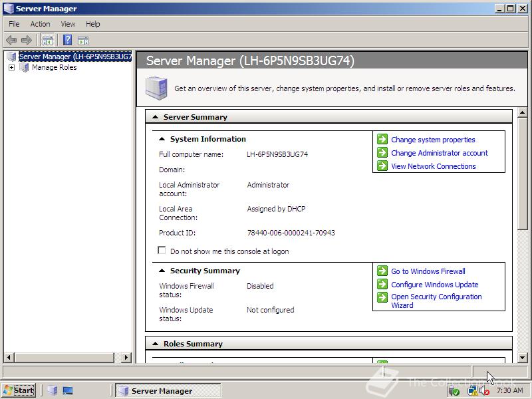The width and height of the screenshot is (532, 399).
Task: Collapse the Security Summary subsection
Action: pos(162,271)
